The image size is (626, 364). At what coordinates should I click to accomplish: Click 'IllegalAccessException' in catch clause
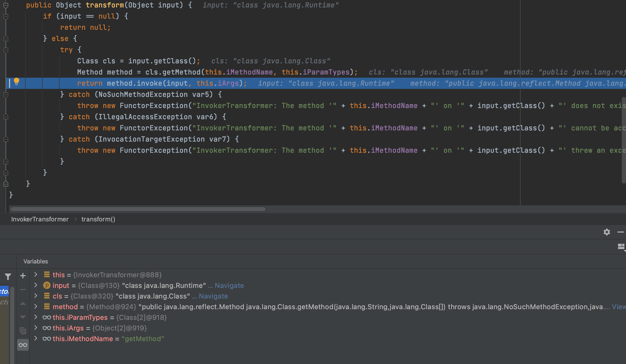(145, 117)
